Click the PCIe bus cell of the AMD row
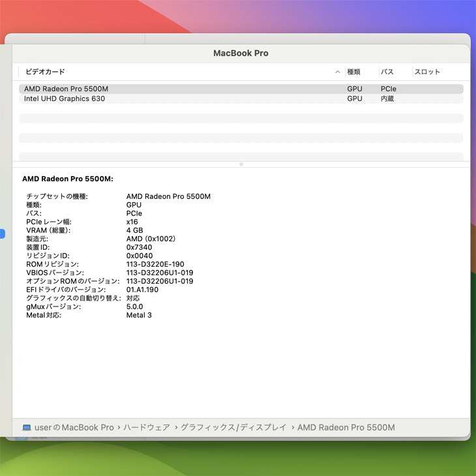 click(389, 89)
